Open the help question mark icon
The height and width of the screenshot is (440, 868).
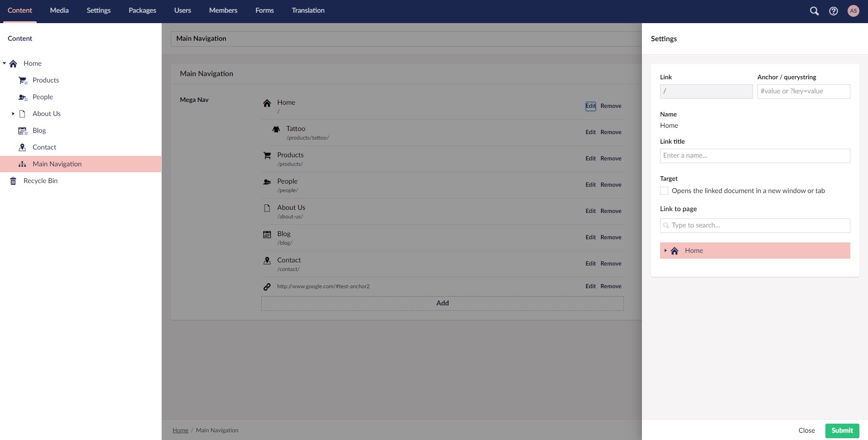(833, 11)
